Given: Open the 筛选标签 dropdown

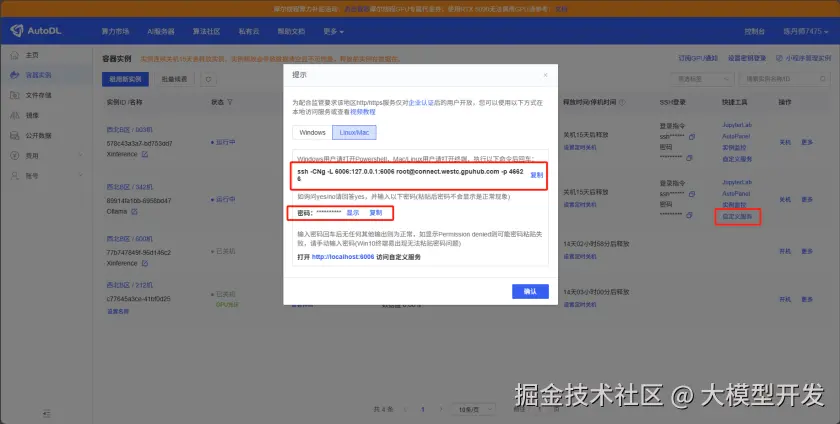Looking at the screenshot, I should (702, 79).
